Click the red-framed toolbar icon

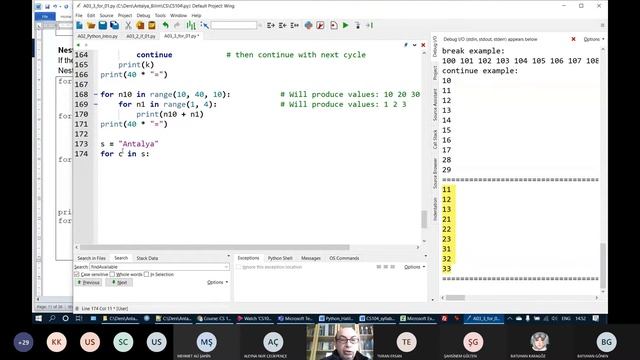point(320,25)
